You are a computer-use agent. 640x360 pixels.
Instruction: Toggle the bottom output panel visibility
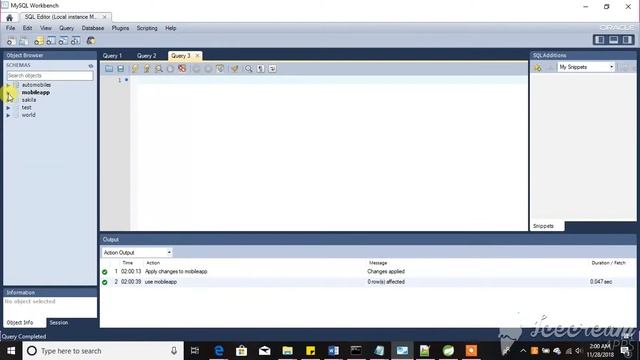613,40
